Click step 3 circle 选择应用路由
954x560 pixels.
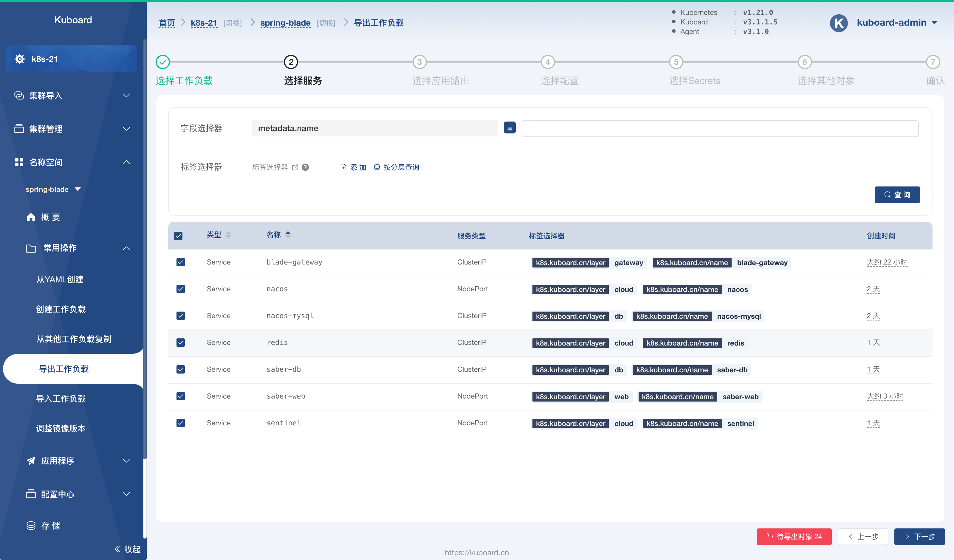coord(419,62)
